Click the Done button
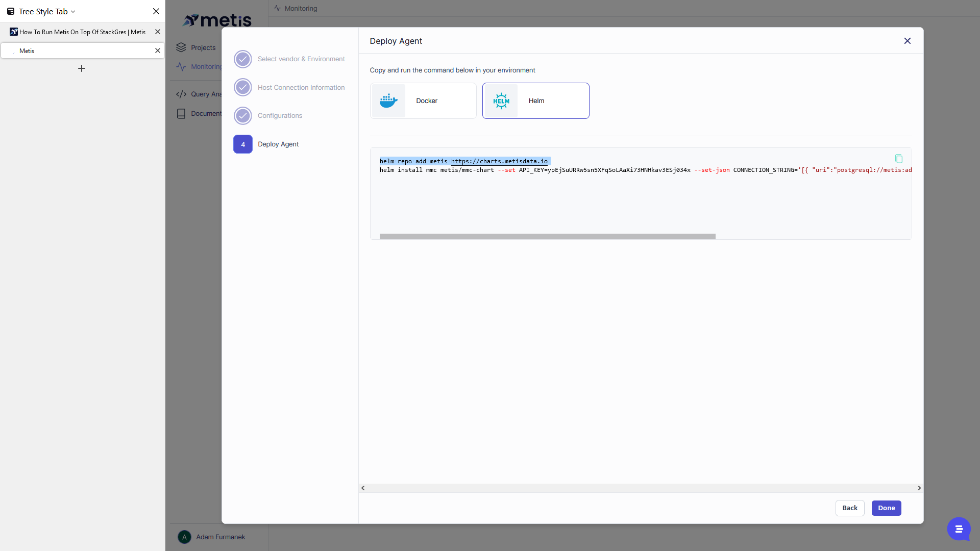980x551 pixels. click(x=887, y=508)
